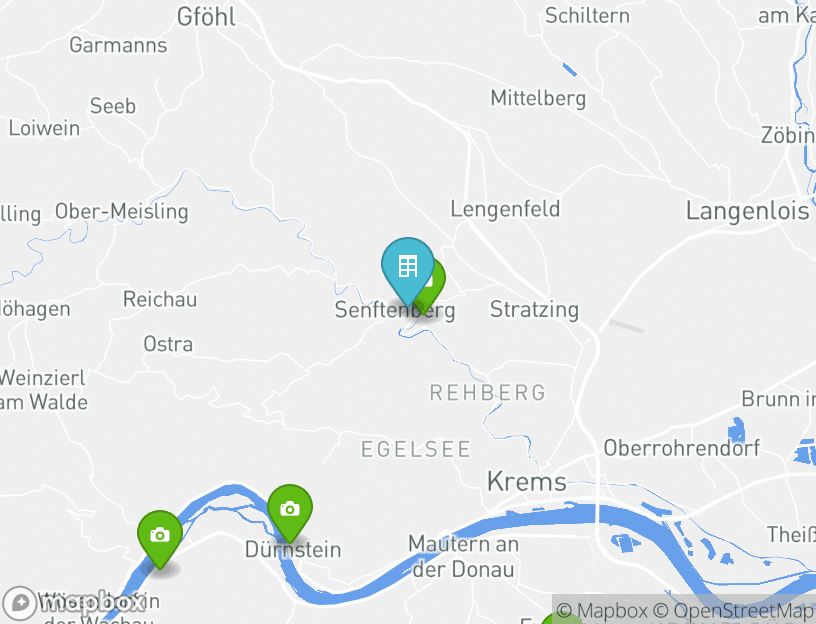Select the Gföhl place label
The image size is (816, 624).
206,17
